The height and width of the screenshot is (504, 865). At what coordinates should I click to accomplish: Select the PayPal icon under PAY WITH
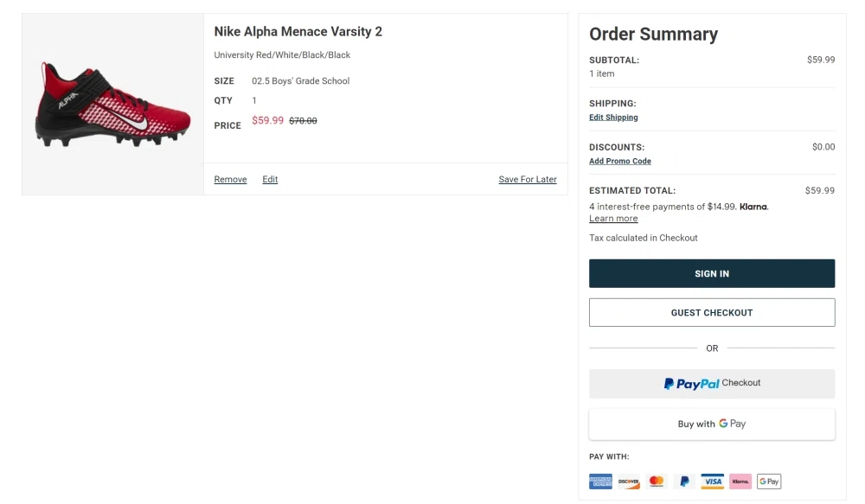pos(683,481)
